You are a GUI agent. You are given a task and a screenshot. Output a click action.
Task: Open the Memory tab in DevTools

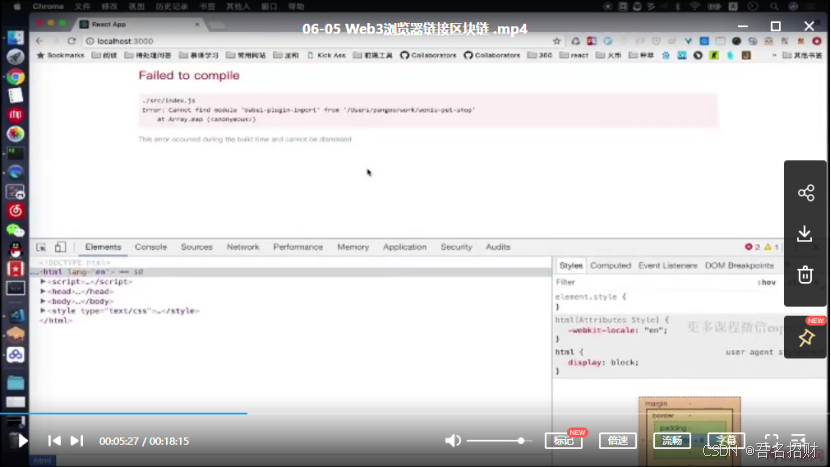pyautogui.click(x=353, y=247)
